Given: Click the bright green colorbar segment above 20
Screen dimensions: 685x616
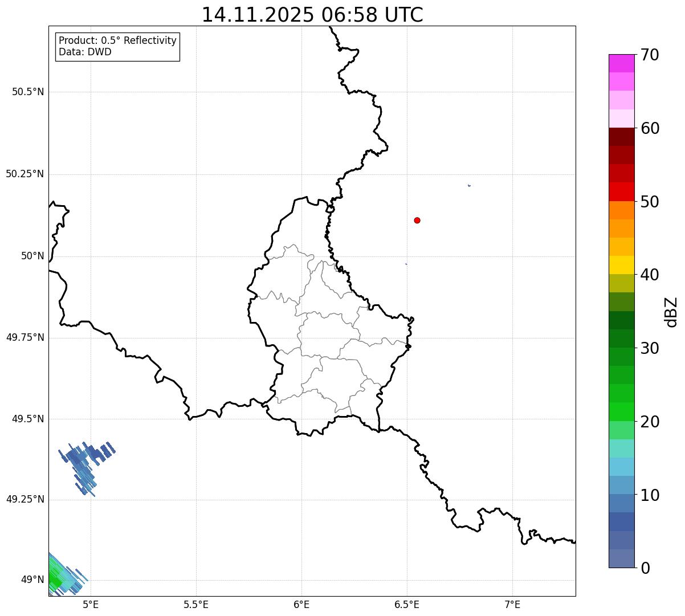Looking at the screenshot, I should (x=621, y=411).
